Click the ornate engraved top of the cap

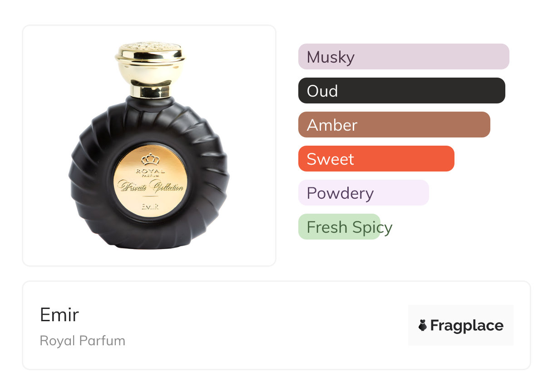tap(150, 46)
